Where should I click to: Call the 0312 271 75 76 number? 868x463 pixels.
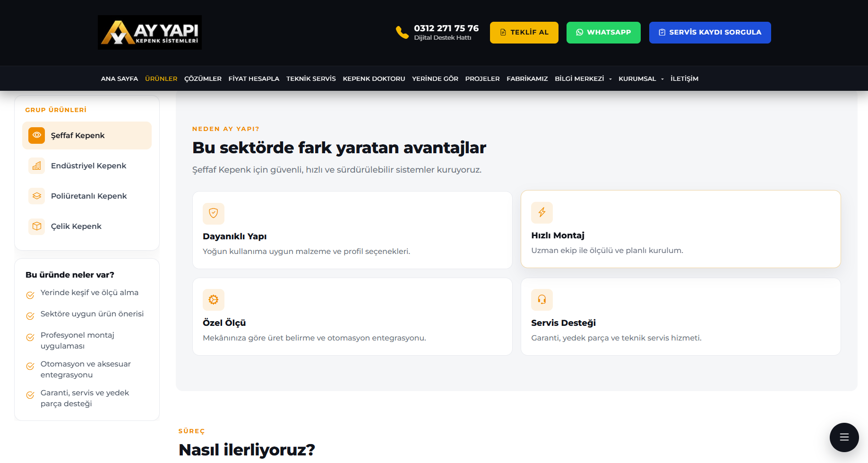click(446, 28)
